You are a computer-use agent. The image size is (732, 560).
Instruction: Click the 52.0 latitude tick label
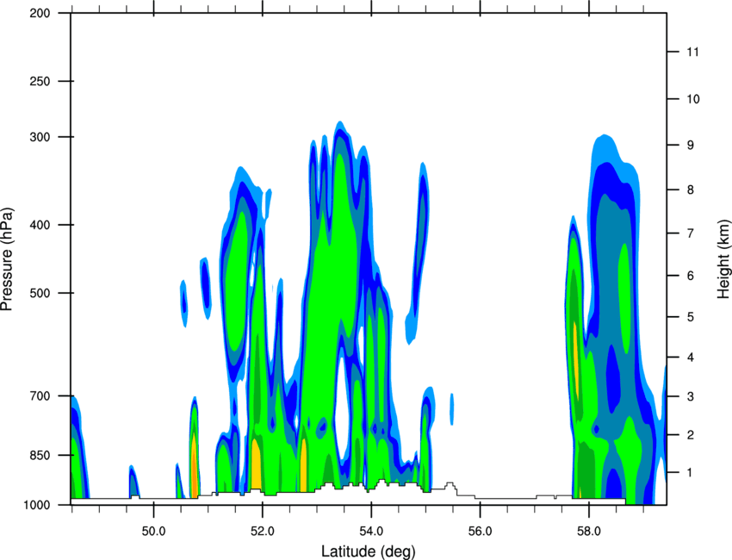click(x=263, y=532)
